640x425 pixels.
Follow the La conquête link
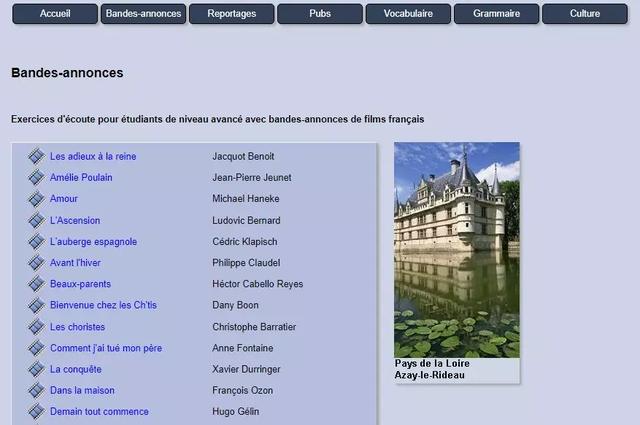click(76, 369)
